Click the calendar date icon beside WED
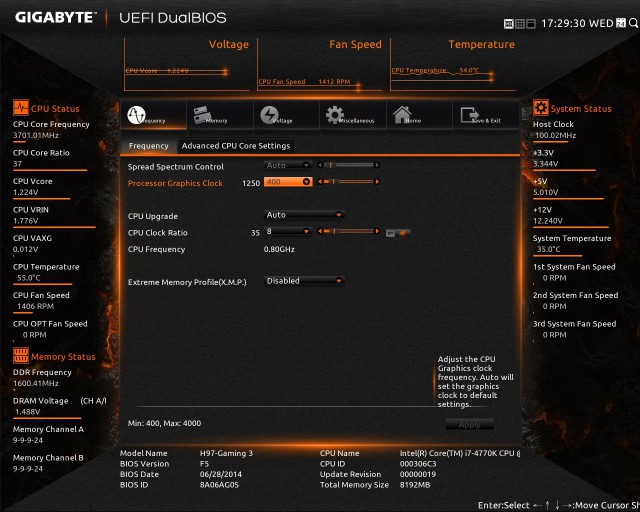The height and width of the screenshot is (512, 640). tap(620, 23)
